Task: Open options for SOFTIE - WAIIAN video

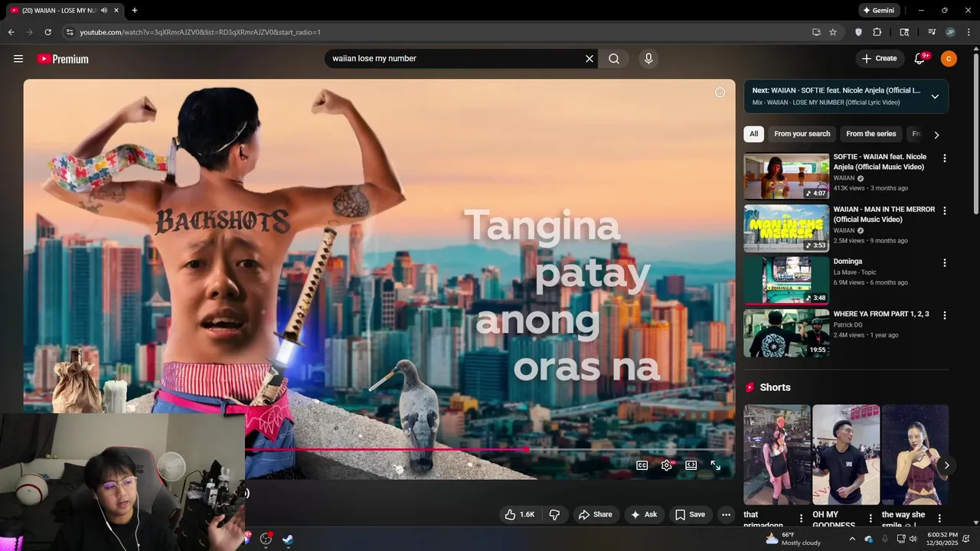Action: [944, 158]
